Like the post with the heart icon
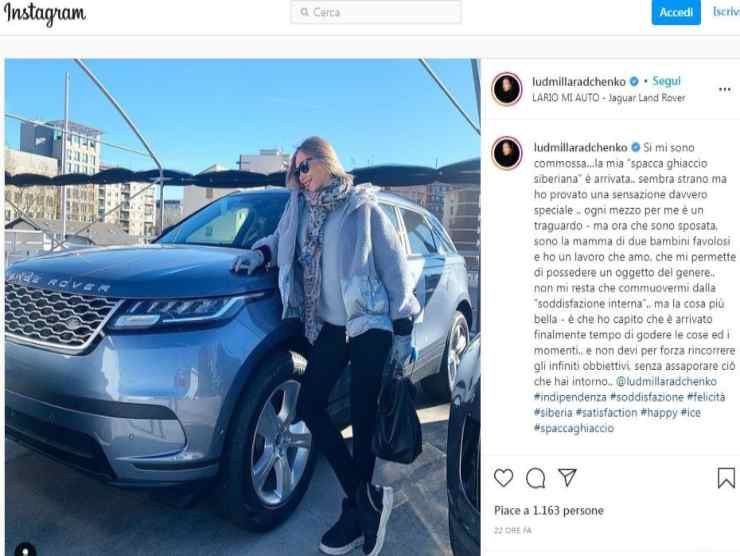This screenshot has height=556, width=740. [504, 478]
